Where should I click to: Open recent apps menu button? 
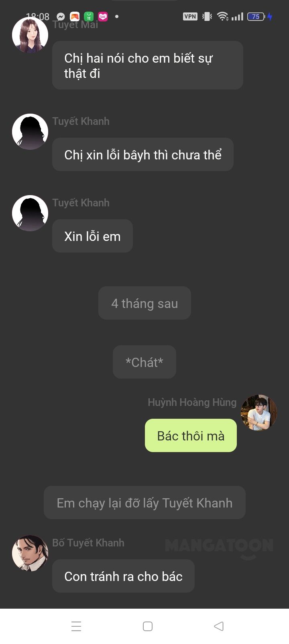click(76, 626)
